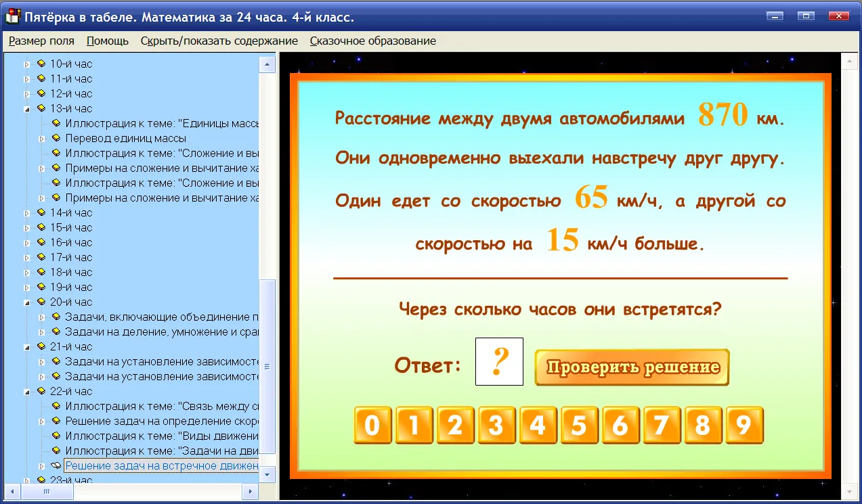Open Иллюстрация к теме: "Связь между
This screenshot has height=504, width=862.
click(x=162, y=406)
